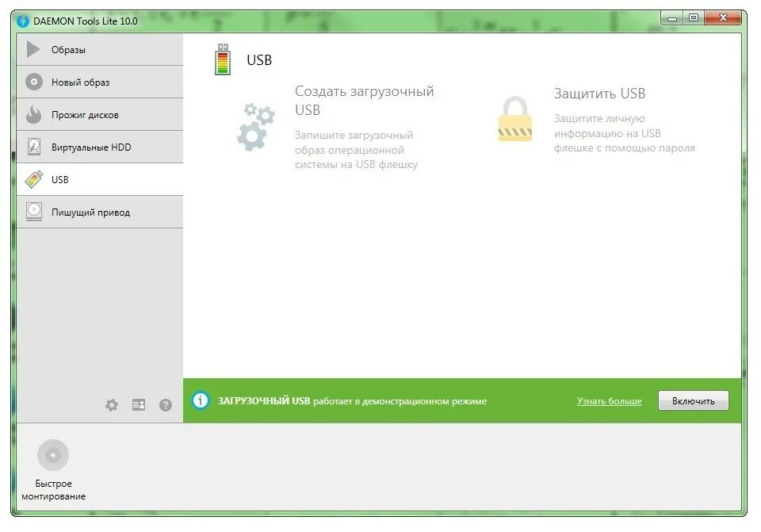This screenshot has height=532, width=761.
Task: Click the Виртуальные HDD drive icon
Action: [x=34, y=147]
